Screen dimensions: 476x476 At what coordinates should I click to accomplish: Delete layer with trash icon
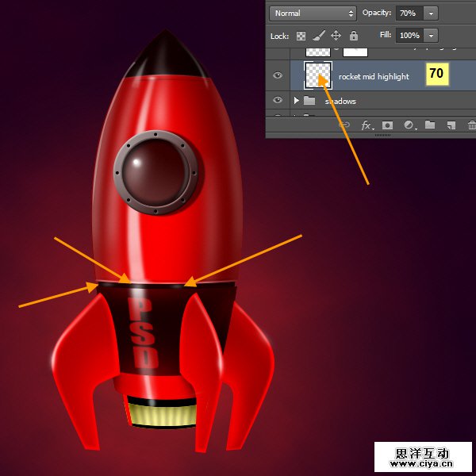pos(471,125)
